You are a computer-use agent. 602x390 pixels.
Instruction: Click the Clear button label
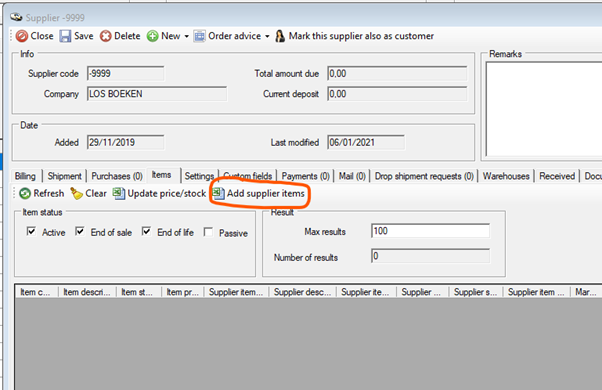[96, 193]
